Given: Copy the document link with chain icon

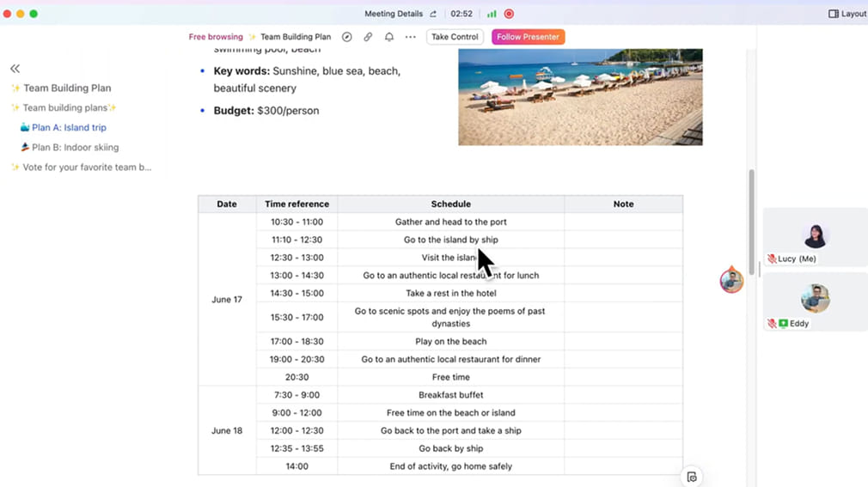Looking at the screenshot, I should [x=368, y=37].
